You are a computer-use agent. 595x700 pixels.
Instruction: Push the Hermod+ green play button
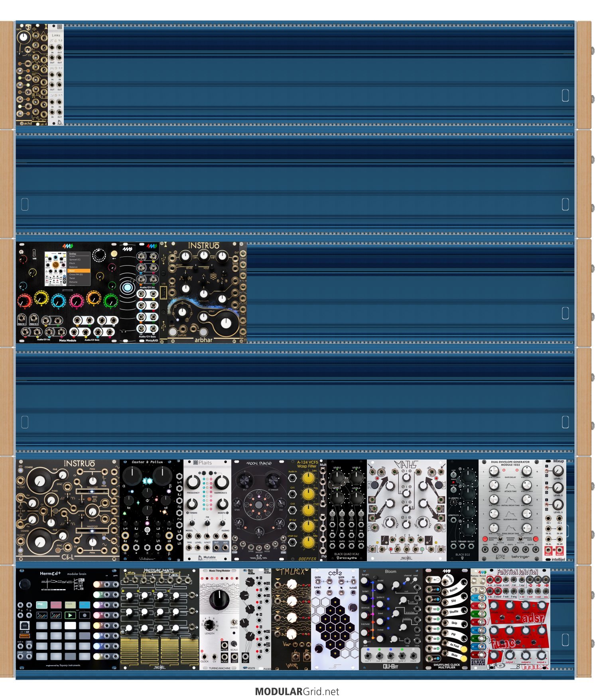[70, 615]
